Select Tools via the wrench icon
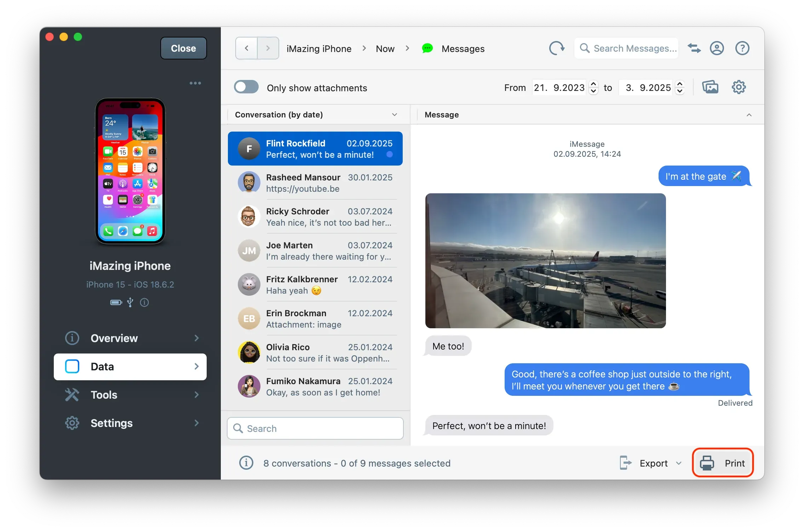Image resolution: width=804 pixels, height=532 pixels. click(x=72, y=394)
